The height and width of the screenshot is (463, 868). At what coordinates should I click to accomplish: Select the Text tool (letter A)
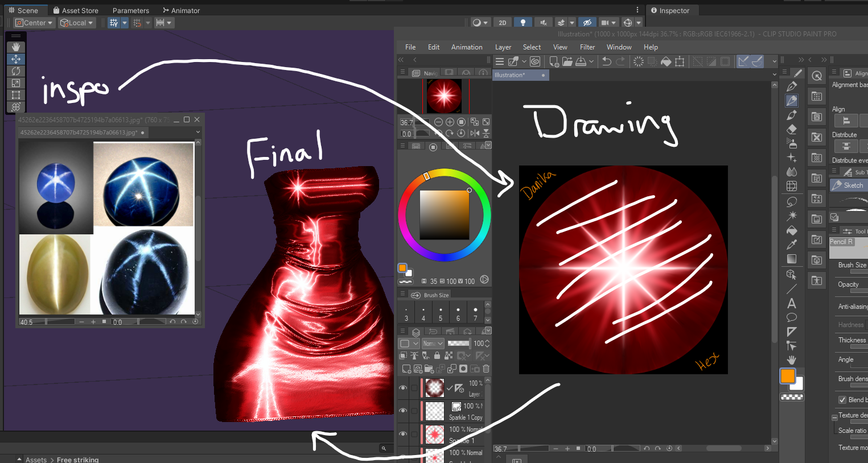pos(791,304)
